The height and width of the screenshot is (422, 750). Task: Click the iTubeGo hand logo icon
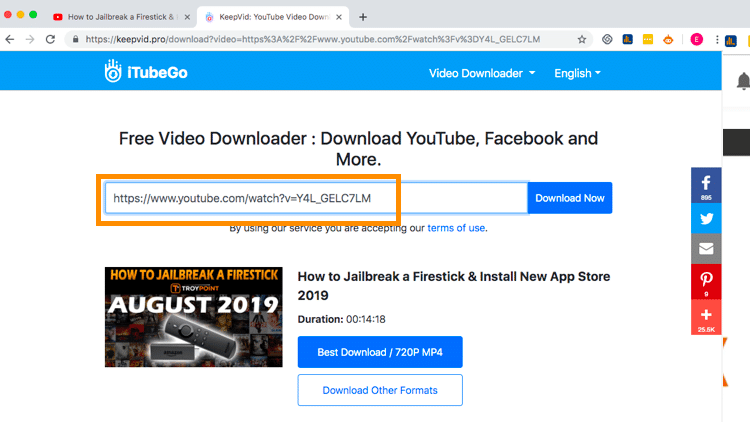pyautogui.click(x=113, y=71)
